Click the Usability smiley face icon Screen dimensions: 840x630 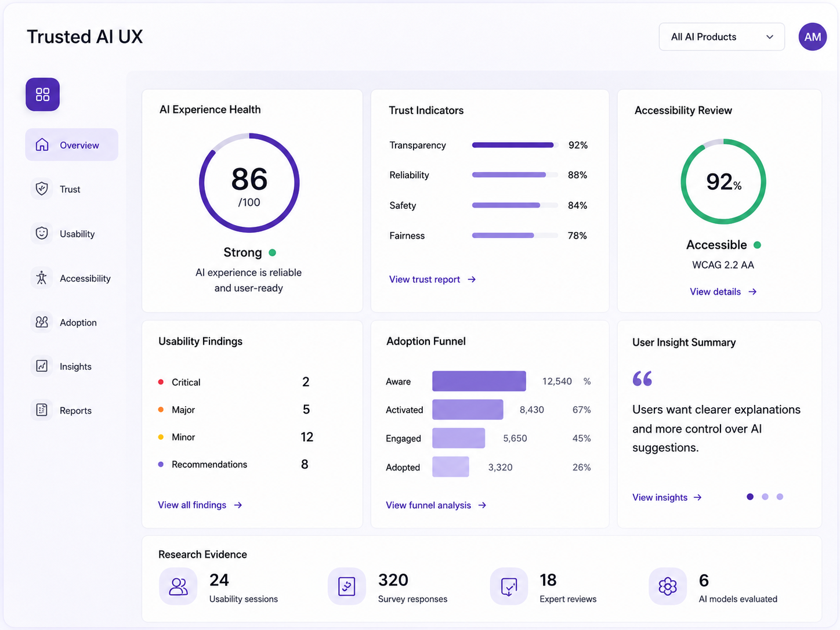(42, 233)
